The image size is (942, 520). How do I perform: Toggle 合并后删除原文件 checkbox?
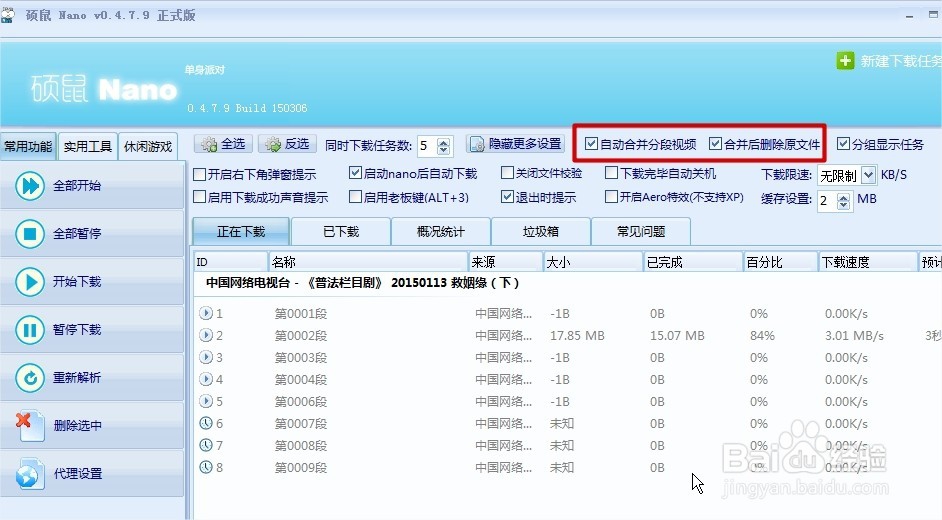point(715,144)
